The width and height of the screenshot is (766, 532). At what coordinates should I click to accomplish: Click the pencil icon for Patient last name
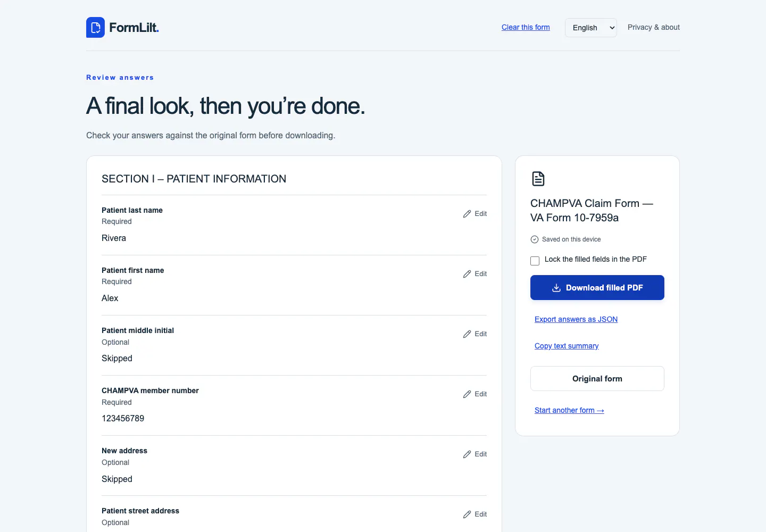coord(467,214)
